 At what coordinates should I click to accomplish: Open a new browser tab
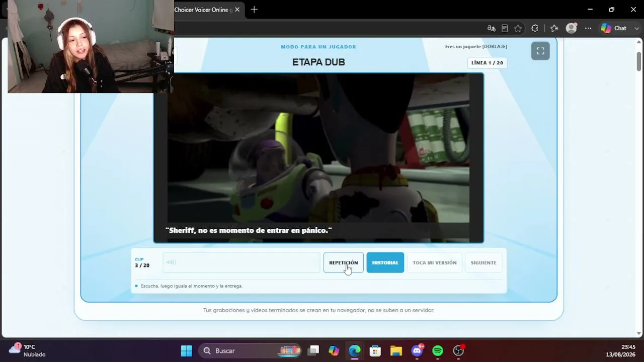pos(254,10)
